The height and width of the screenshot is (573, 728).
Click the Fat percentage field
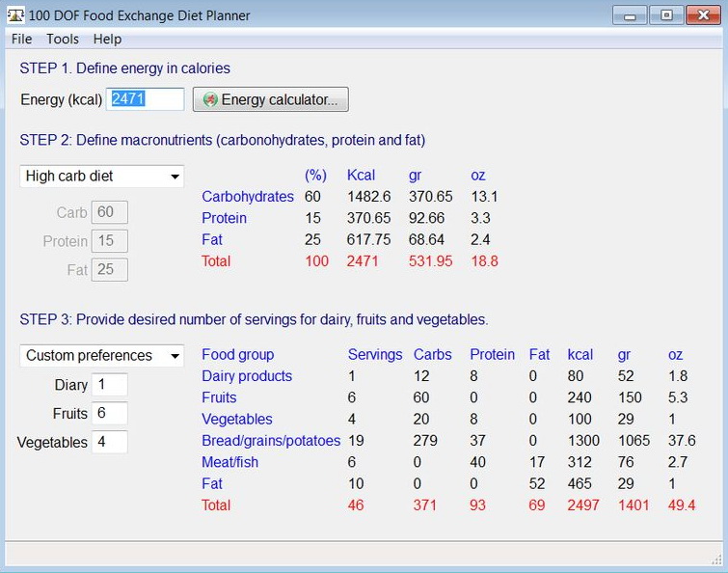coord(109,270)
